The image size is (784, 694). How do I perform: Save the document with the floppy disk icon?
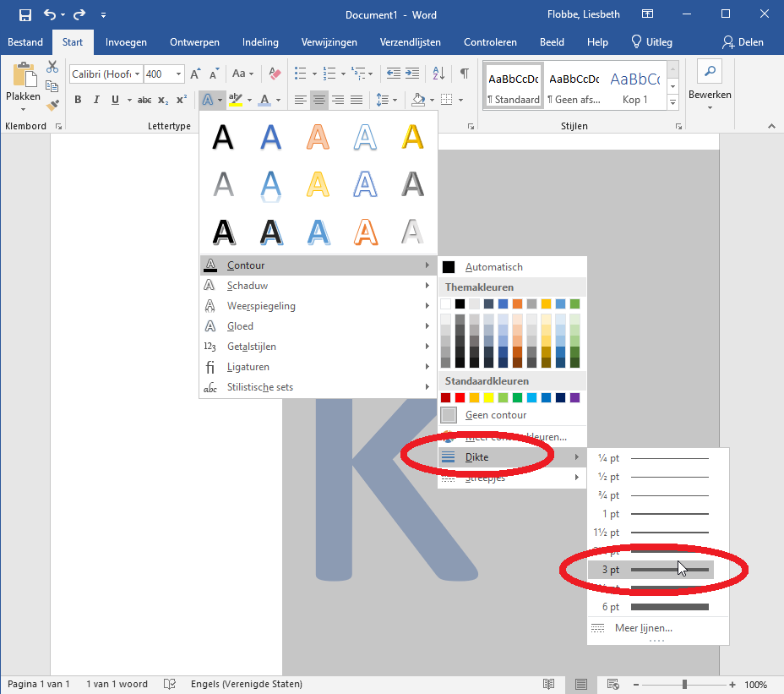pos(25,15)
